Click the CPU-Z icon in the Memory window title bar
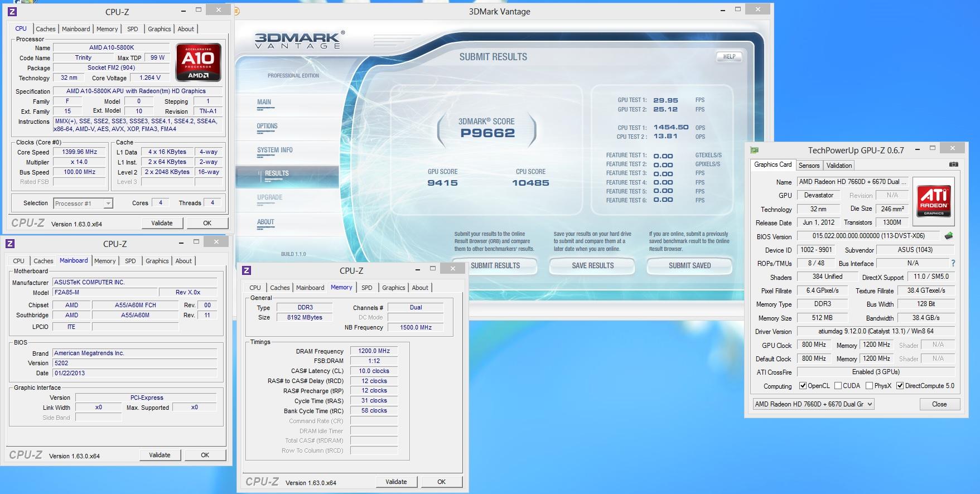980x494 pixels. [247, 270]
